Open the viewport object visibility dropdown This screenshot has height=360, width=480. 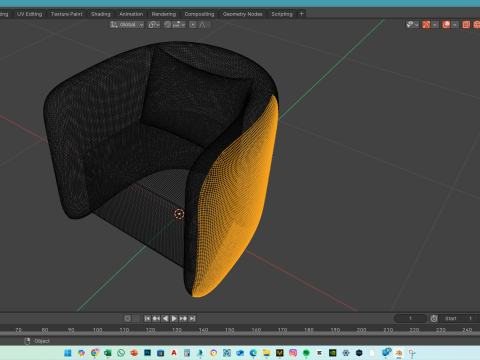[x=412, y=25]
